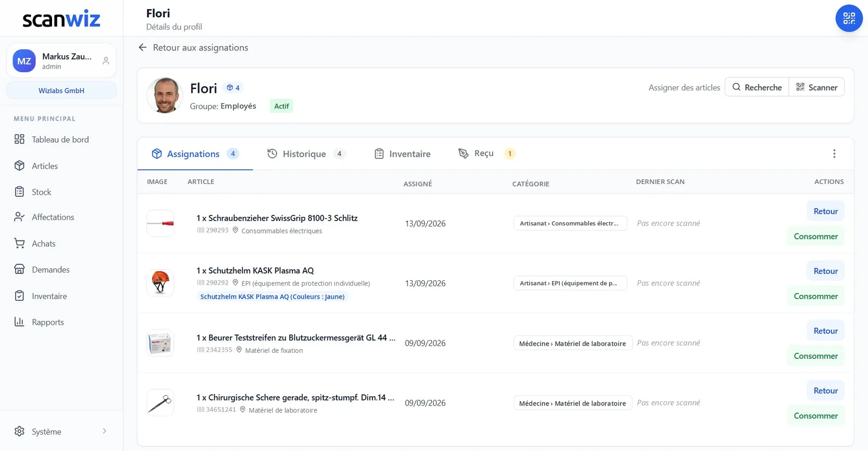868x451 pixels.
Task: Switch to the Historique tab
Action: [307, 154]
